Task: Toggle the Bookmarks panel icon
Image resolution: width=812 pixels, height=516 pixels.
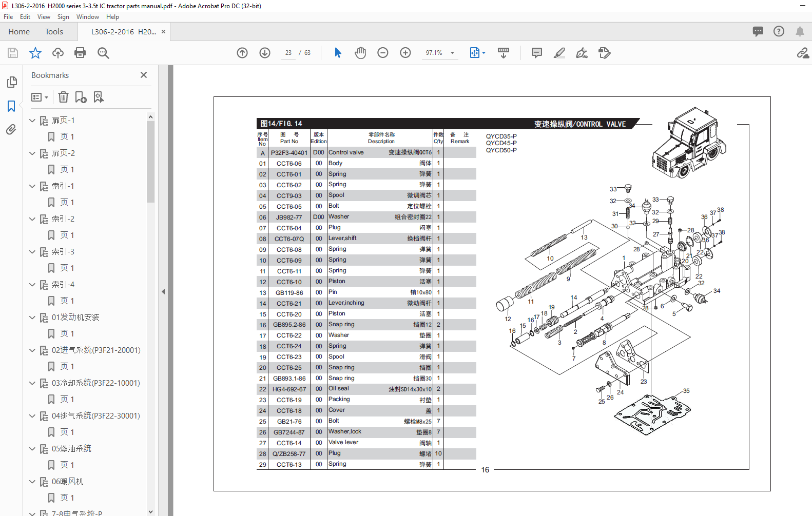Action: [x=11, y=106]
